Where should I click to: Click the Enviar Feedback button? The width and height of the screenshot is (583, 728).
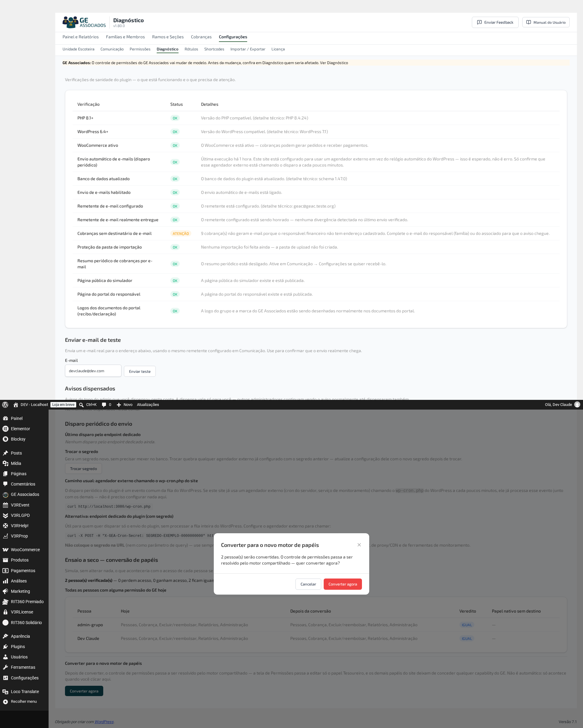point(495,22)
